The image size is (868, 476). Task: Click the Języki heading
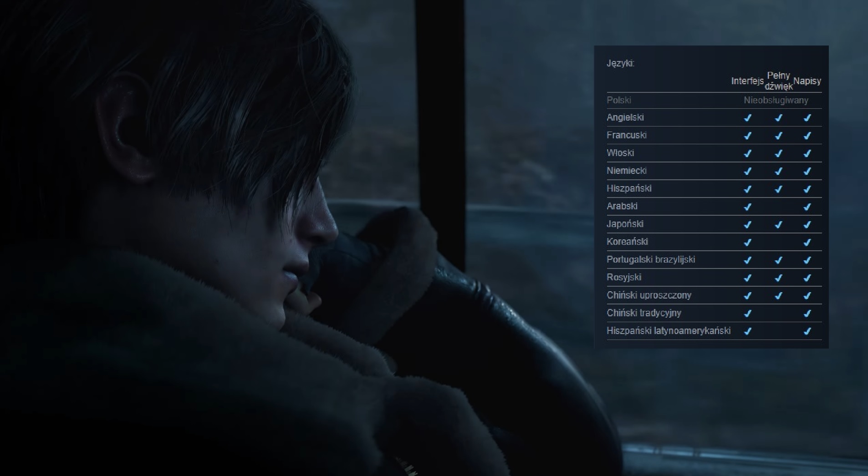tap(620, 63)
